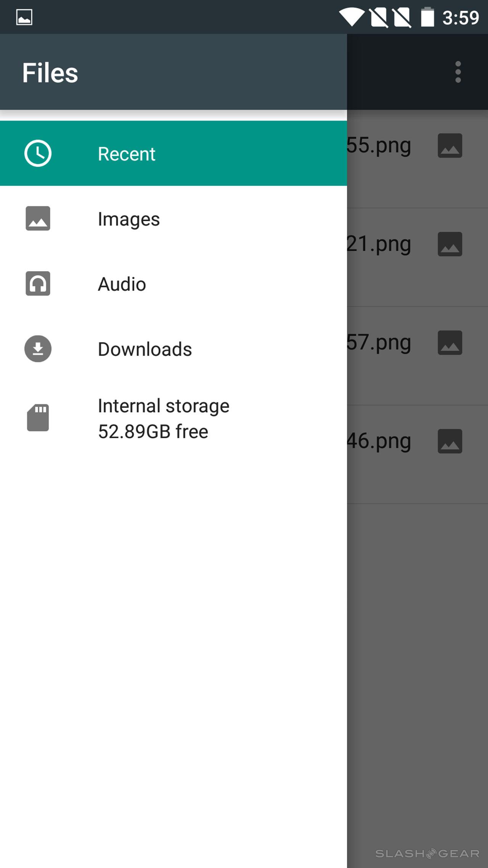Screen dimensions: 488x868
Task: Tap the Downloads arrow icon
Action: point(38,349)
